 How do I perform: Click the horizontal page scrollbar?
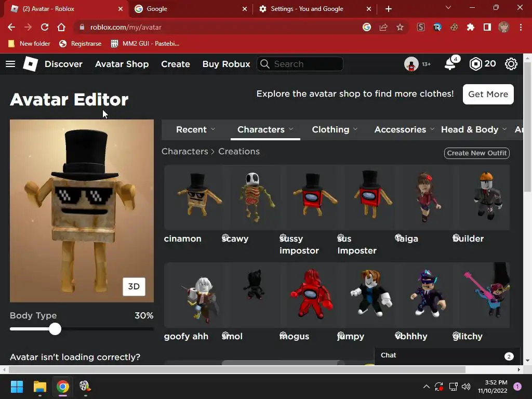(x=237, y=369)
